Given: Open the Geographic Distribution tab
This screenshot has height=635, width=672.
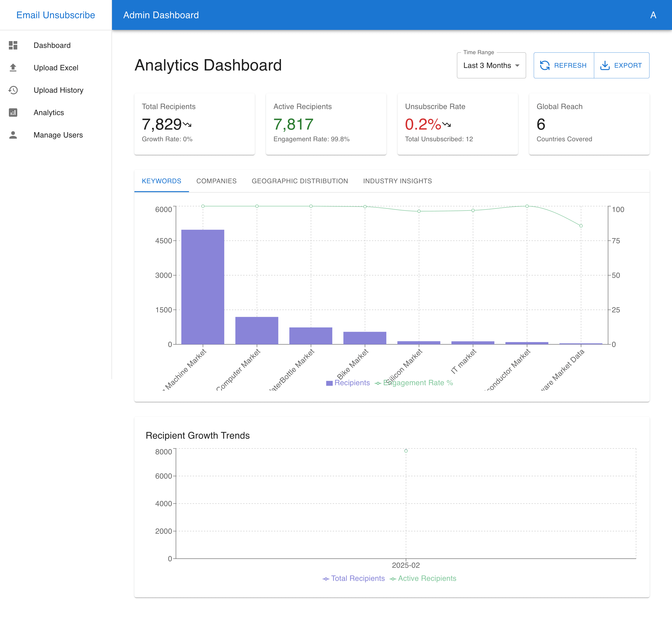Looking at the screenshot, I should (x=299, y=181).
